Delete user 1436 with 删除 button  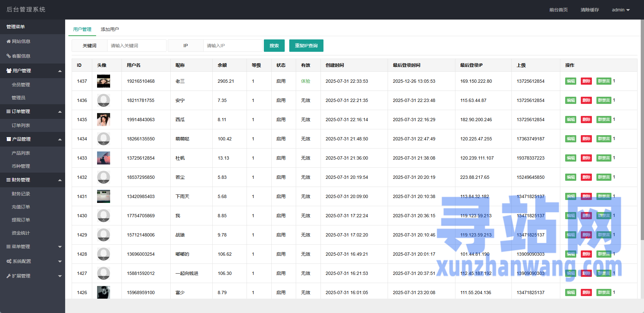[x=586, y=100]
